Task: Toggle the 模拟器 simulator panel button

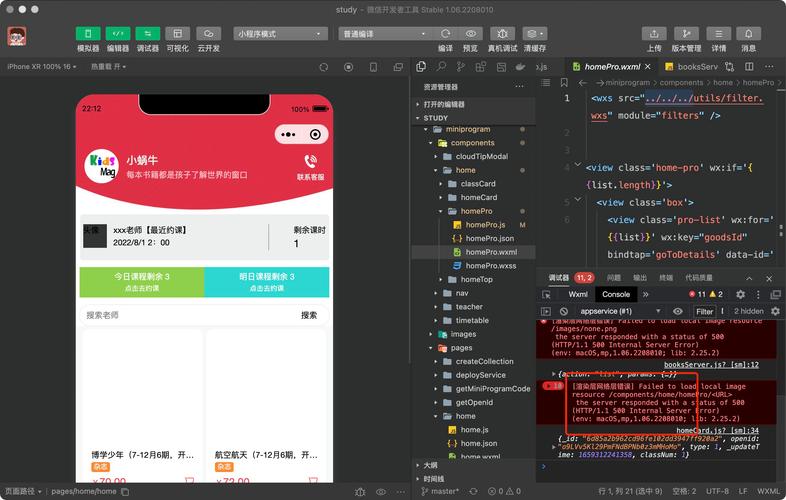Action: (x=88, y=34)
